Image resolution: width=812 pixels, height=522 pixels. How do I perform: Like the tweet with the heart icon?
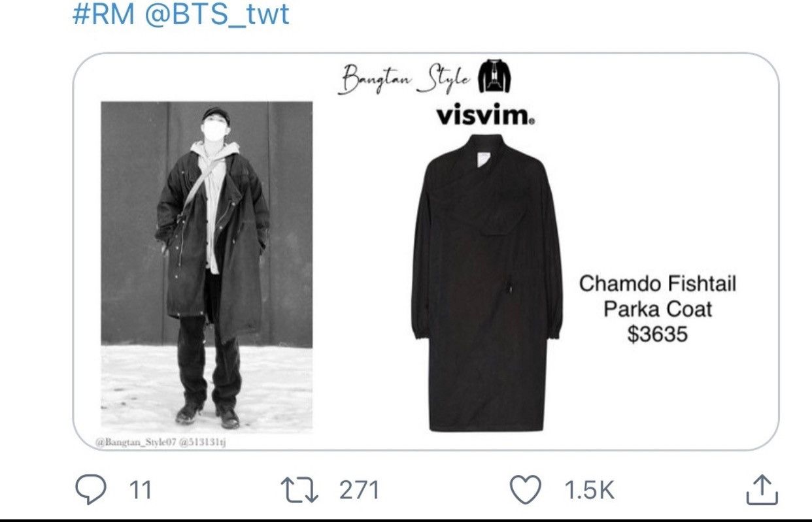[526, 489]
